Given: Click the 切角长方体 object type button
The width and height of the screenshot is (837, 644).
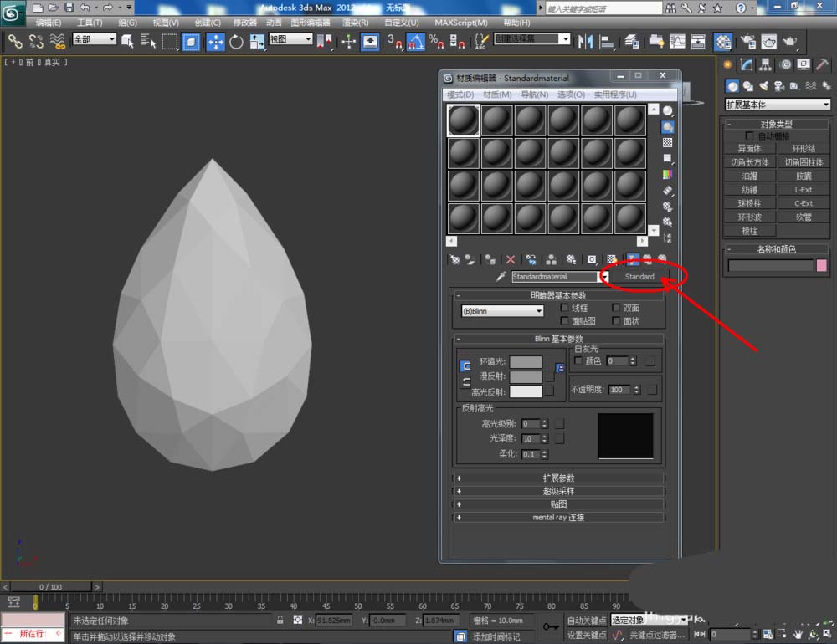Looking at the screenshot, I should (749, 162).
